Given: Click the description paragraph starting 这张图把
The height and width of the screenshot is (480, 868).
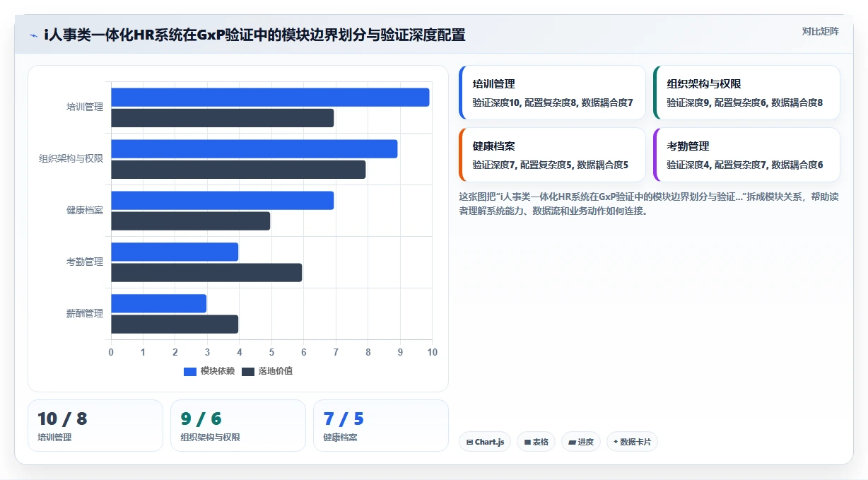Looking at the screenshot, I should pyautogui.click(x=648, y=204).
